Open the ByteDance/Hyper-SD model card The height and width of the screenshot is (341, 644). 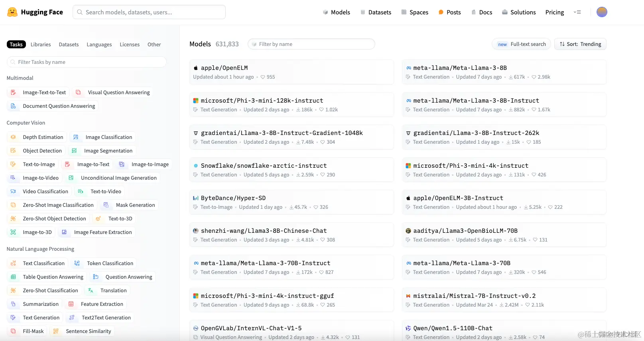(291, 202)
